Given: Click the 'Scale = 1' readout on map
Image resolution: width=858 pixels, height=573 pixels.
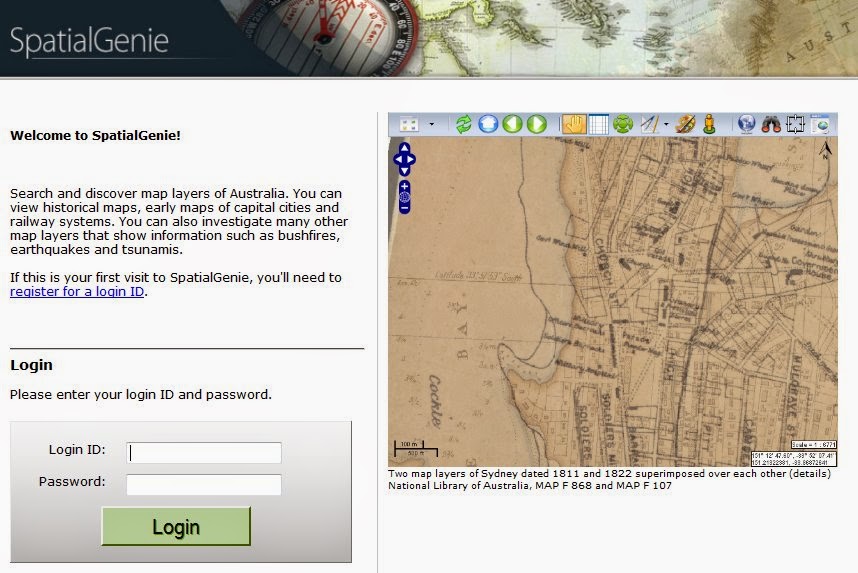Looking at the screenshot, I should click(814, 445).
